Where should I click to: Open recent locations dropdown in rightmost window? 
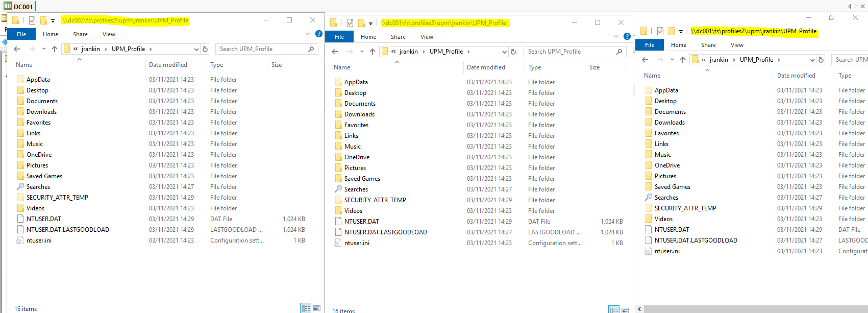pos(672,60)
